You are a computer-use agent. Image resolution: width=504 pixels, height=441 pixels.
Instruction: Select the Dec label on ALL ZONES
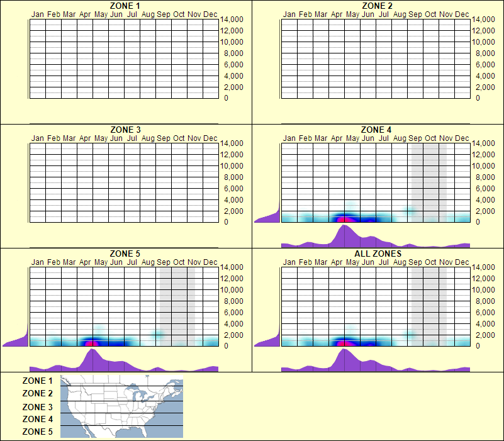coord(462,262)
